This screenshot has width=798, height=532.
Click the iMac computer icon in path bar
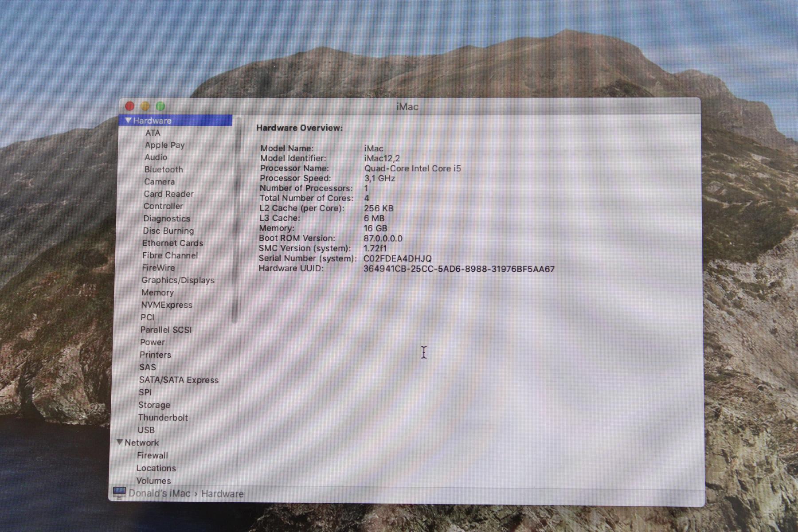click(119, 493)
